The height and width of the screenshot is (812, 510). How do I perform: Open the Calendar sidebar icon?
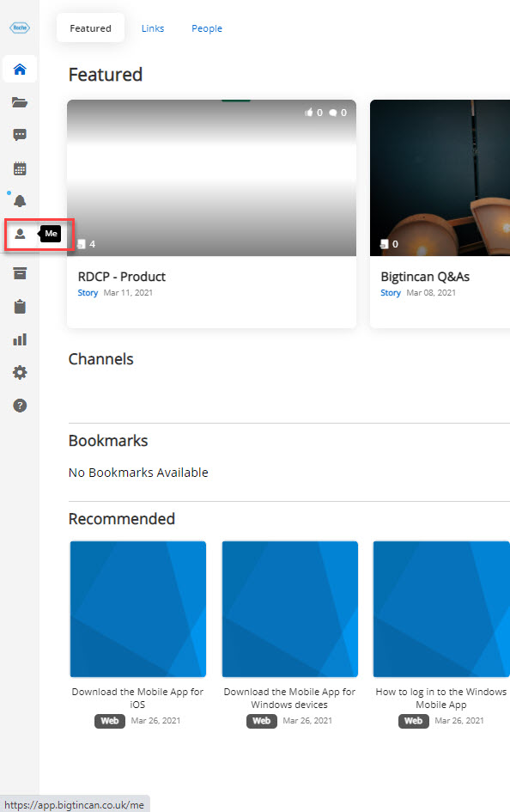click(20, 168)
